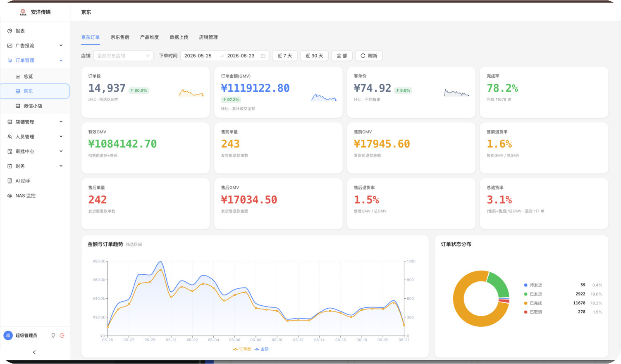Viewport: 621px width, 364px height.
Task: Switch to the 京东售后 tab
Action: click(120, 37)
